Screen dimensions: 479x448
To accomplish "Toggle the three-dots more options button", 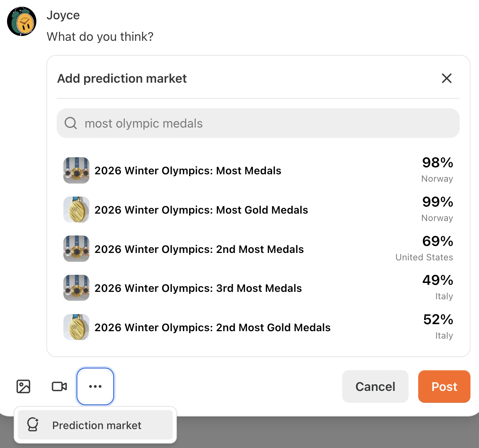I will [x=95, y=386].
